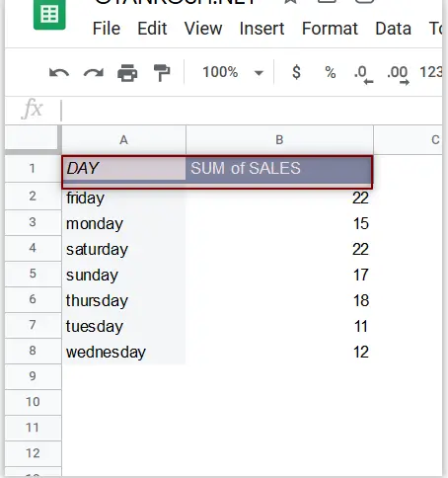Open the Insert menu
The height and width of the screenshot is (478, 448).
click(x=261, y=29)
